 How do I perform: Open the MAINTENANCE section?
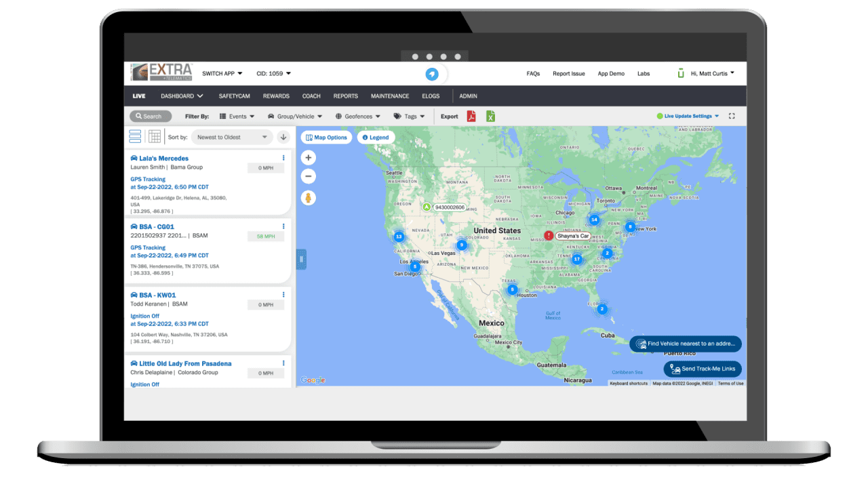pyautogui.click(x=390, y=96)
